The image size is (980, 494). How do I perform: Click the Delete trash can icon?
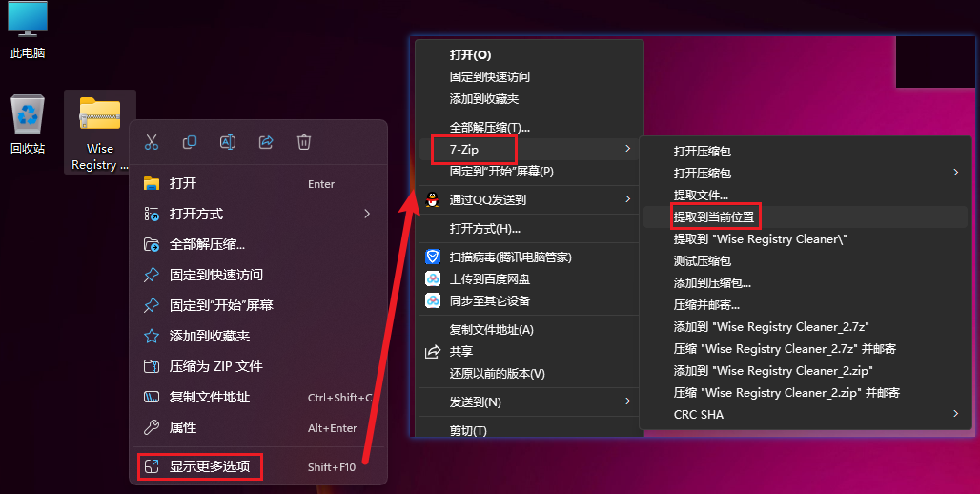tap(304, 142)
